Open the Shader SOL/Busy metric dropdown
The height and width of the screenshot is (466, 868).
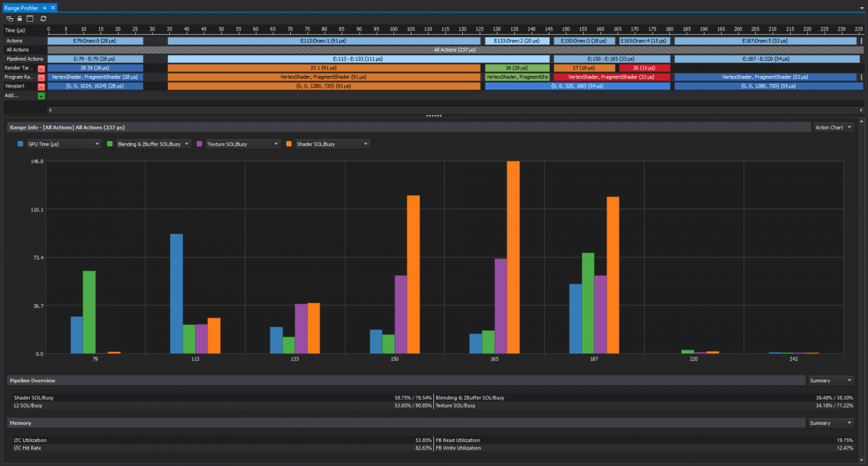coord(332,144)
